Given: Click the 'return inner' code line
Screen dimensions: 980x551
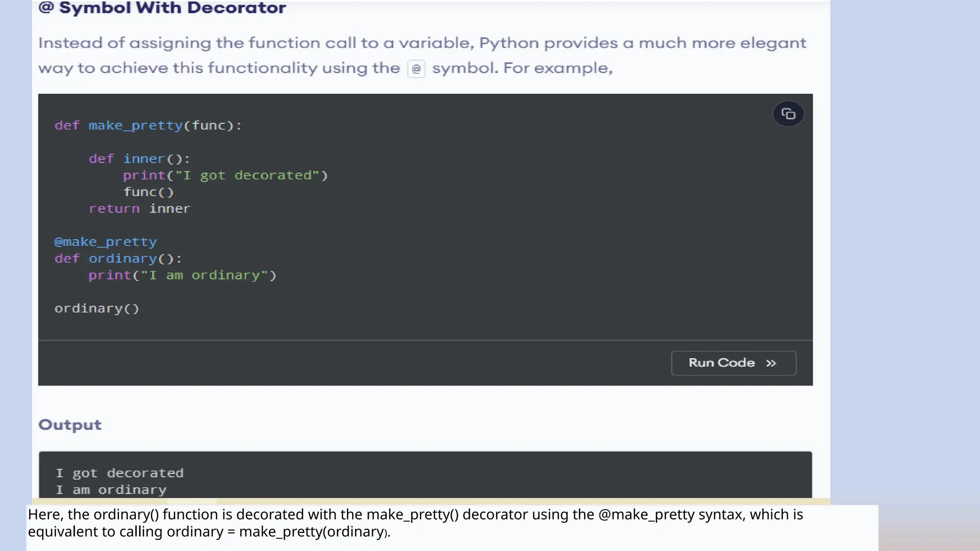Looking at the screenshot, I should click(x=140, y=209).
